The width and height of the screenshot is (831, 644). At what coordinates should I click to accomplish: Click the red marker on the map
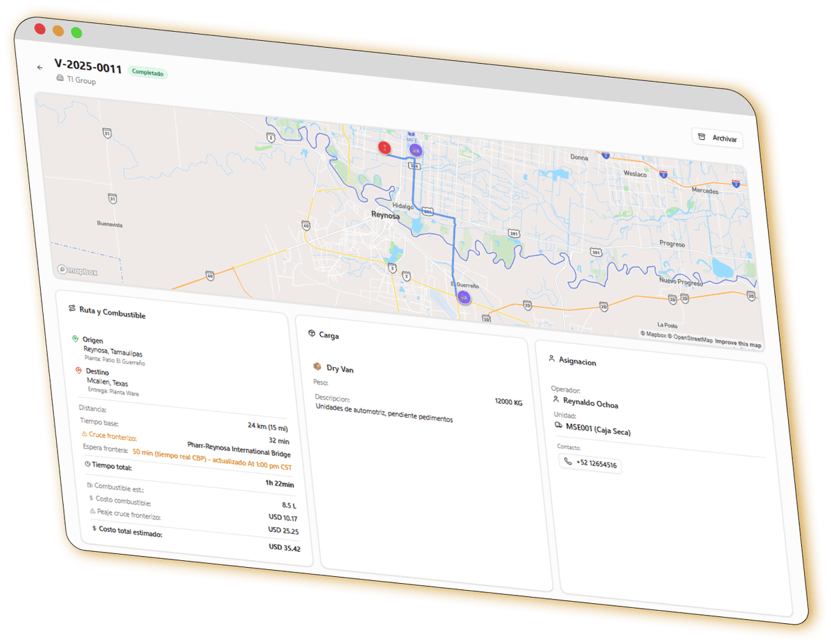pyautogui.click(x=384, y=147)
